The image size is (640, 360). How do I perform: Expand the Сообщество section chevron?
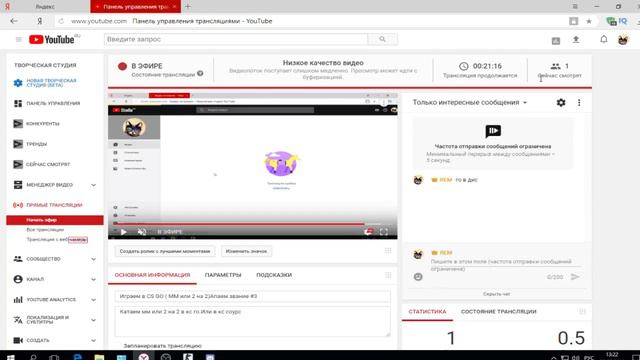[93, 259]
